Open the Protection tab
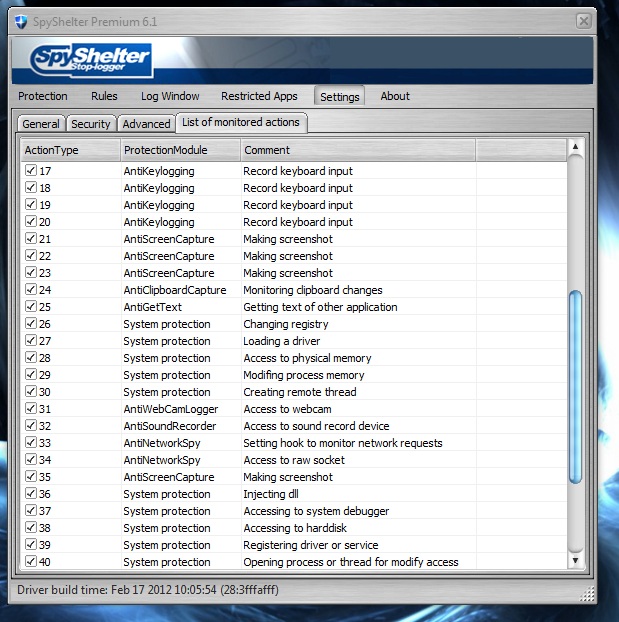The image size is (619, 622). point(43,96)
